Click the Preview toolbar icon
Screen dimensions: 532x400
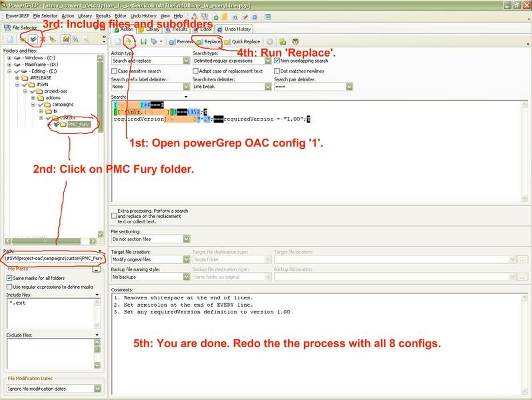click(181, 41)
